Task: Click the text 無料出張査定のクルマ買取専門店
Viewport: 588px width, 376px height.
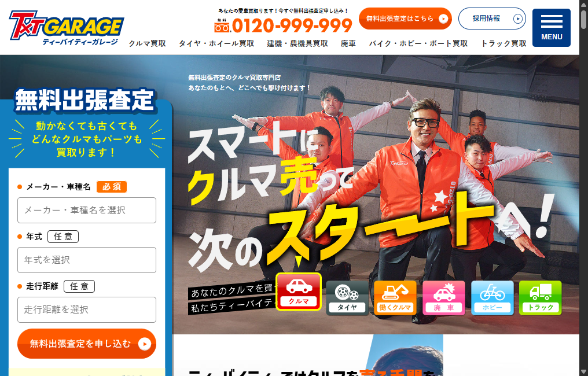Action: tap(234, 78)
